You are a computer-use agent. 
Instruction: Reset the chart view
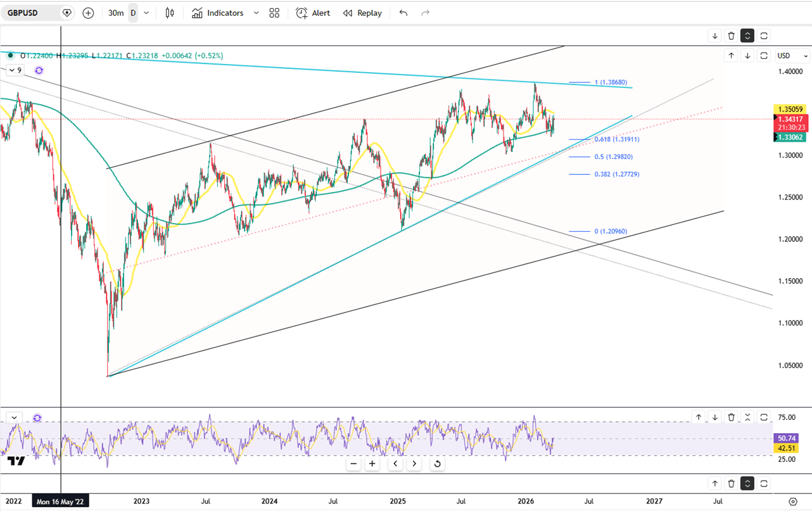tap(437, 464)
